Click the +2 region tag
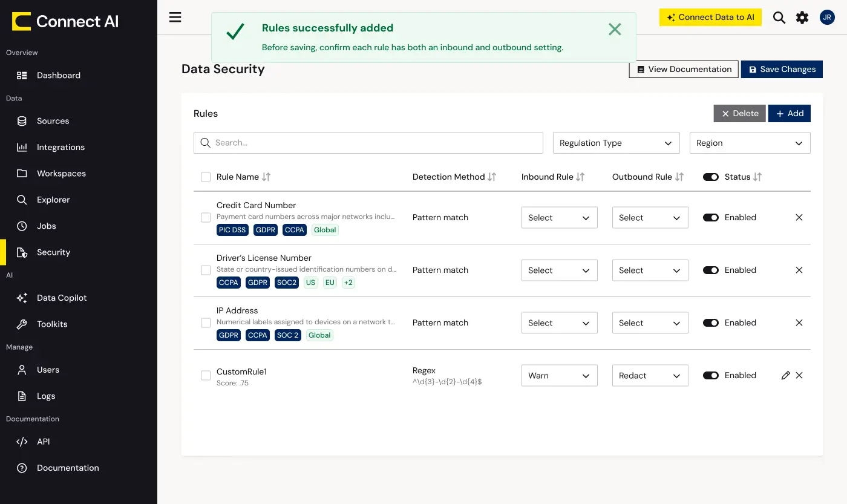This screenshot has height=504, width=847. (348, 283)
